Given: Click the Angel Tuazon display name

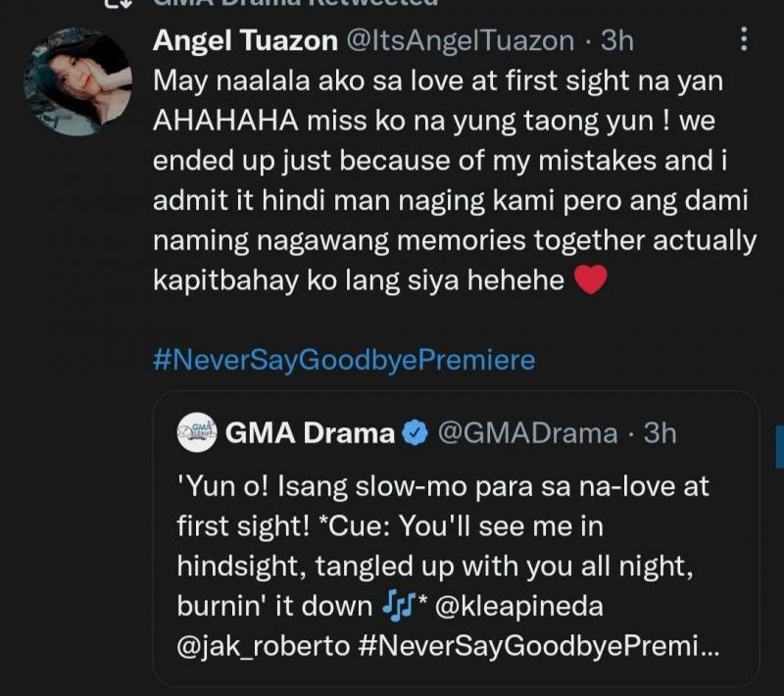Looking at the screenshot, I should (x=244, y=40).
